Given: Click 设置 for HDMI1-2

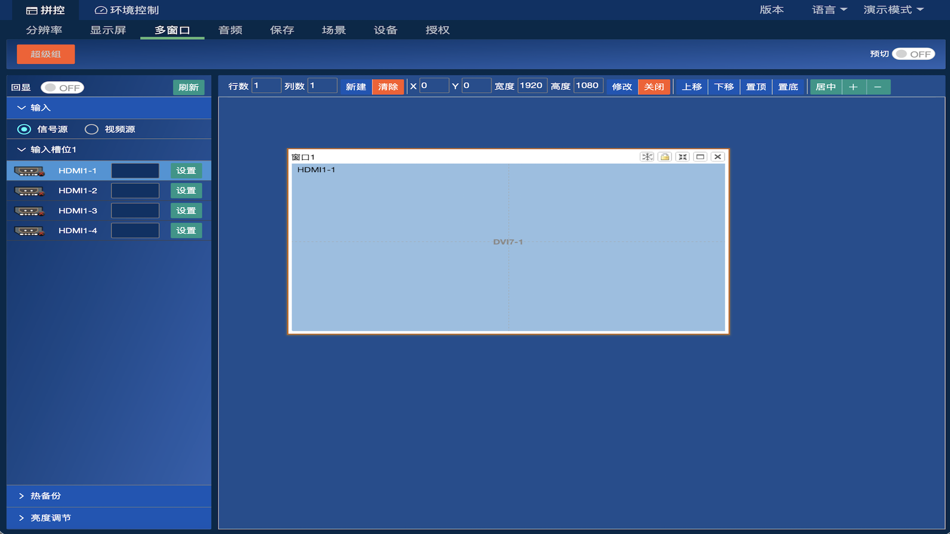Looking at the screenshot, I should tap(186, 191).
